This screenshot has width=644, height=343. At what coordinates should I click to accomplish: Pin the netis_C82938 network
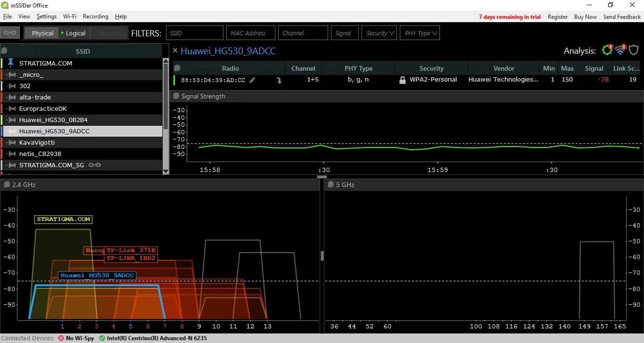click(x=11, y=154)
